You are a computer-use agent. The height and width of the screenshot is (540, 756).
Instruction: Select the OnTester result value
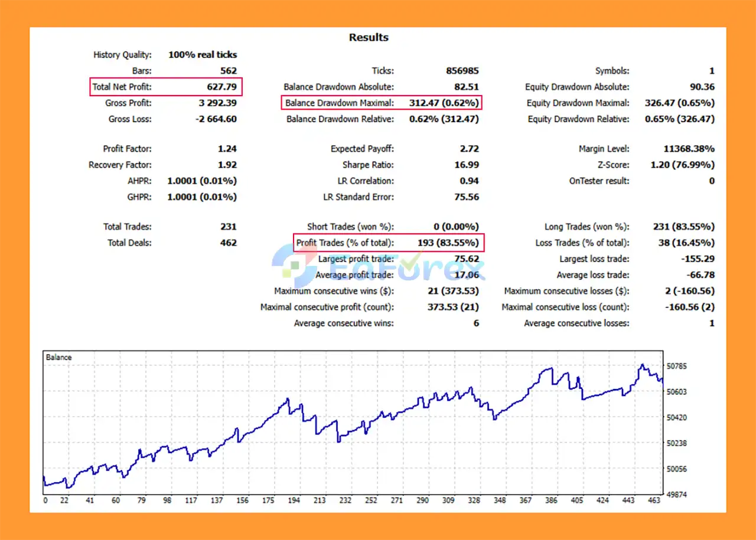712,181
